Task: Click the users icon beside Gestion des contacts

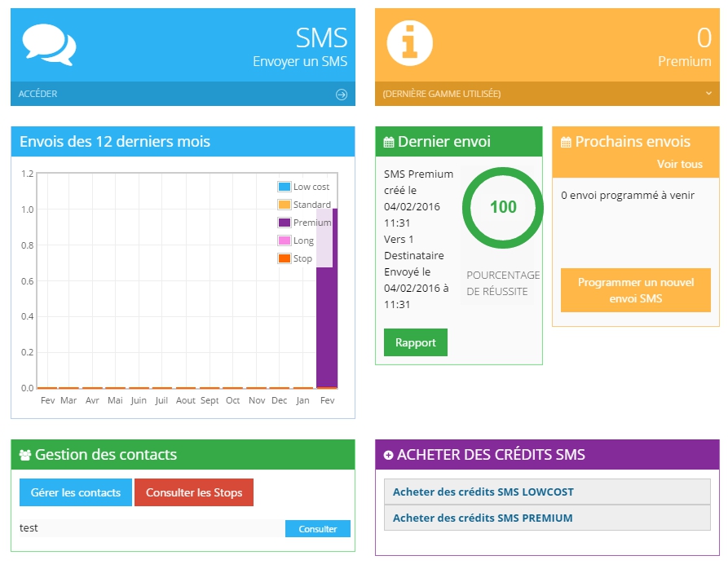Action: pyautogui.click(x=25, y=455)
